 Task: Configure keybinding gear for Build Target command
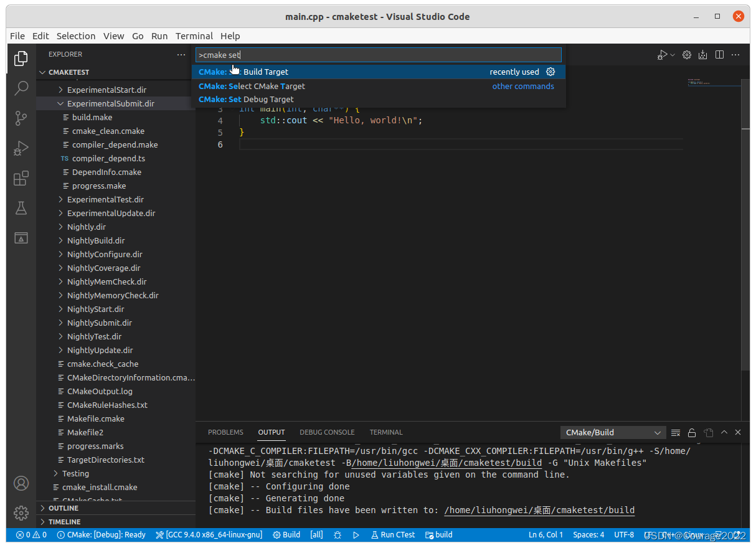(550, 72)
